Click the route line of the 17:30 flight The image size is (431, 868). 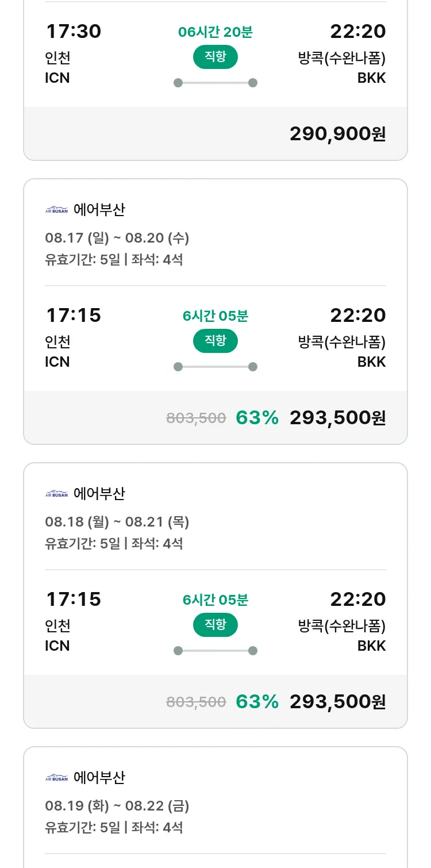point(215,83)
